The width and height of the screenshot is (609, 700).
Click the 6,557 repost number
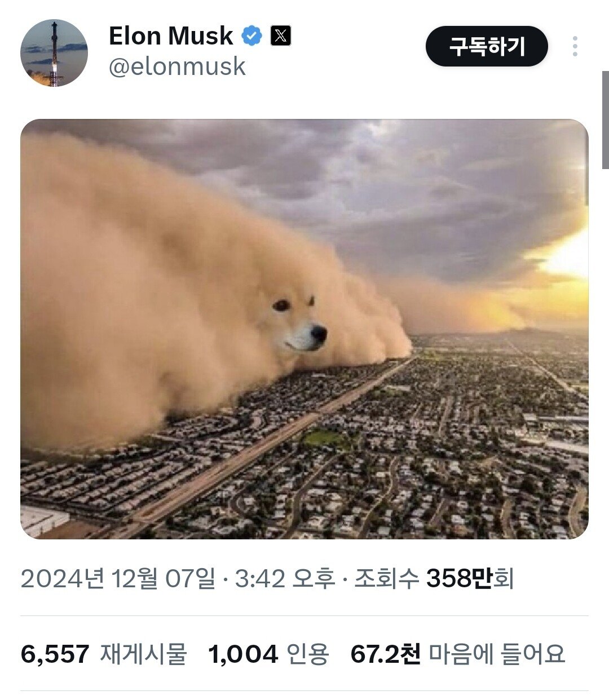55,654
